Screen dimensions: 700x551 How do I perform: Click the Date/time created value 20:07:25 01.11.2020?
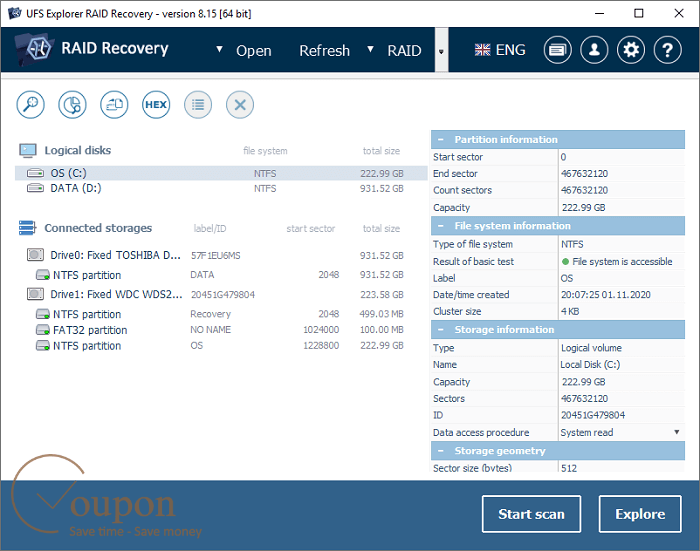pyautogui.click(x=606, y=295)
